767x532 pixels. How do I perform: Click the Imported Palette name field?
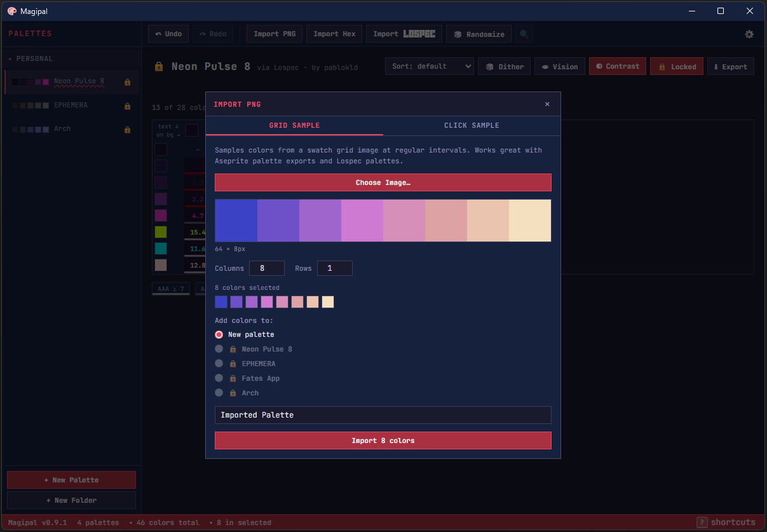(383, 415)
